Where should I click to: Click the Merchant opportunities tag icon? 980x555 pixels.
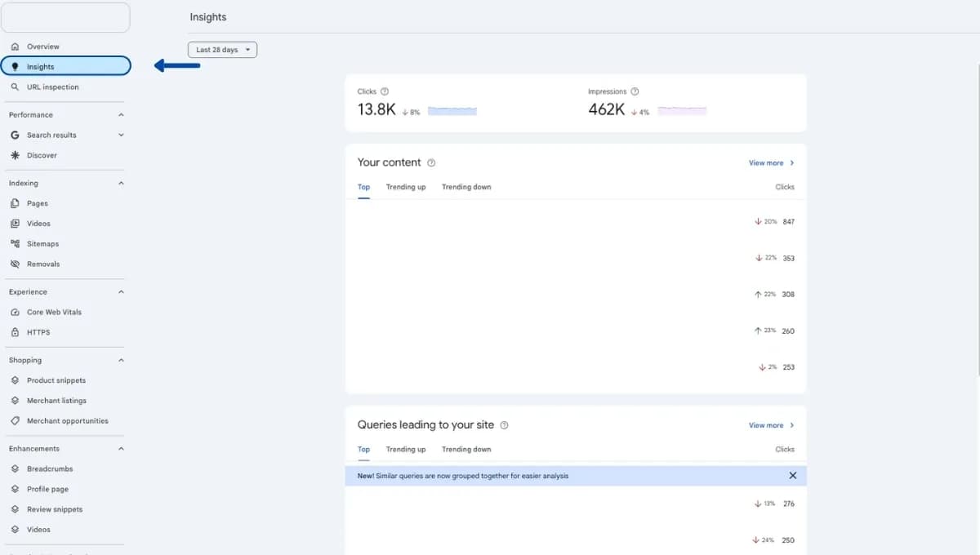click(15, 421)
